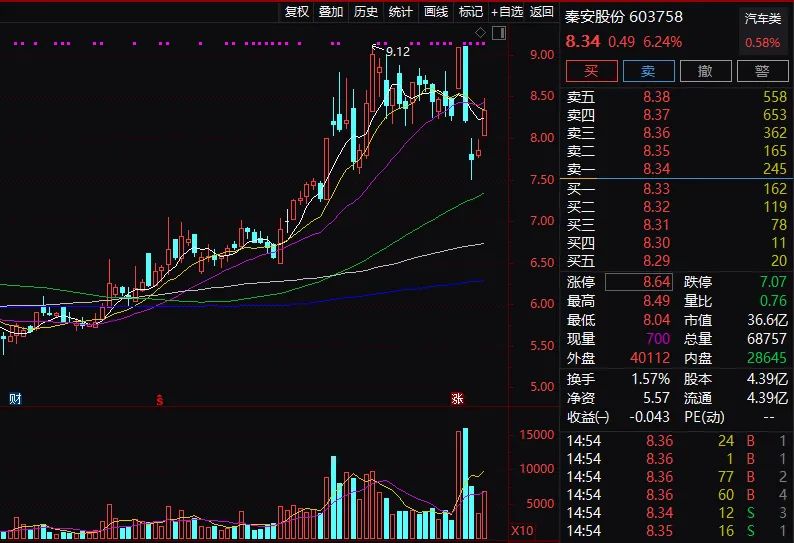794x543 pixels.
Task: Click the 换手 value 1.57%
Action: point(650,379)
